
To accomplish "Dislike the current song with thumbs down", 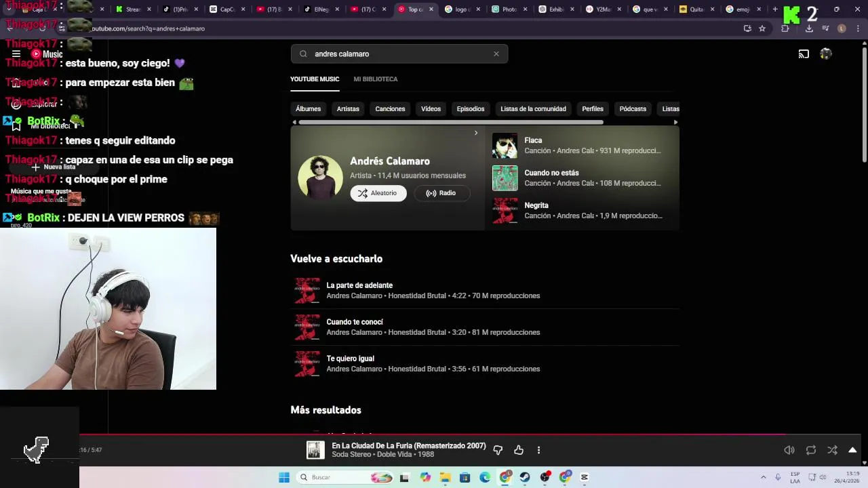I will click(x=498, y=450).
